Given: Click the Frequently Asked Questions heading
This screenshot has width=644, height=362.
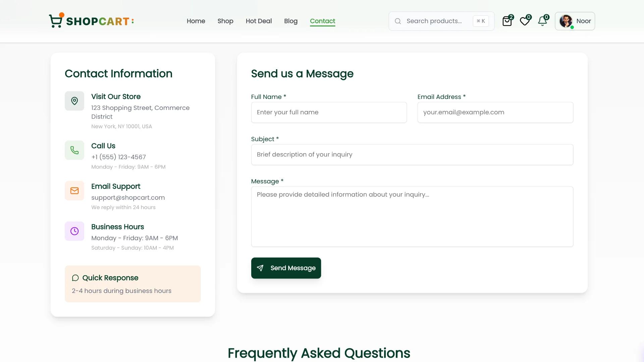Looking at the screenshot, I should point(319,353).
